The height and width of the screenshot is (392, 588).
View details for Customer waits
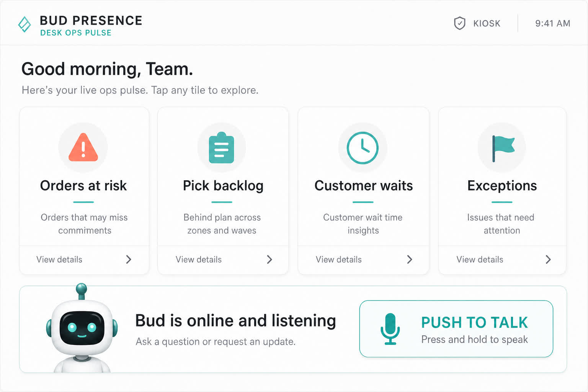tap(339, 260)
